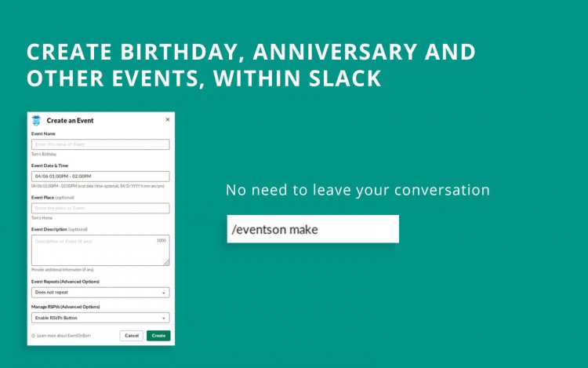
Task: Click the Event Description text area
Action: coord(94,250)
